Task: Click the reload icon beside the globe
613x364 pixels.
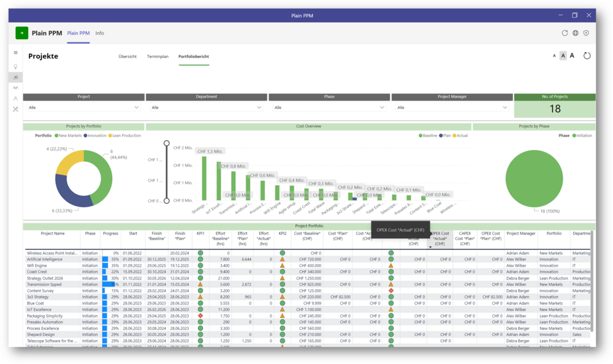Action: point(565,33)
